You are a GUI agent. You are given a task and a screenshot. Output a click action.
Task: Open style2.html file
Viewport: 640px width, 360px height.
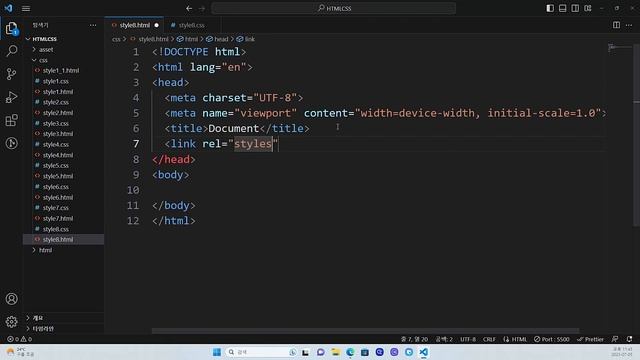pos(63,113)
